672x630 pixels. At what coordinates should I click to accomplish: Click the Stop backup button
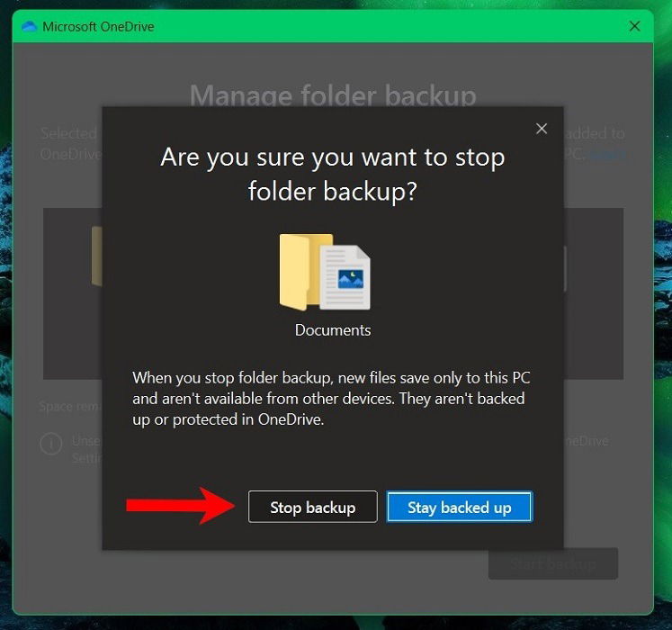[x=312, y=507]
